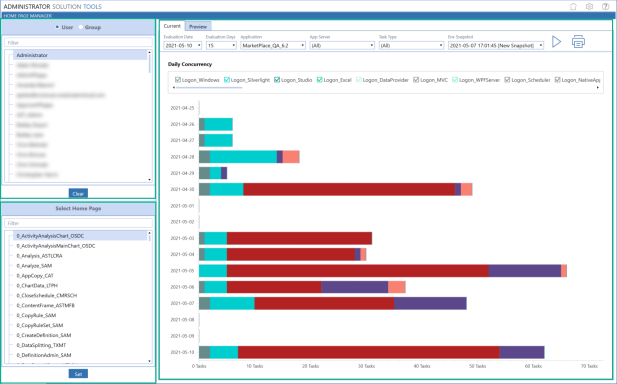The width and height of the screenshot is (617, 384).
Task: Open the Evaluation Date dropdown
Action: click(183, 46)
